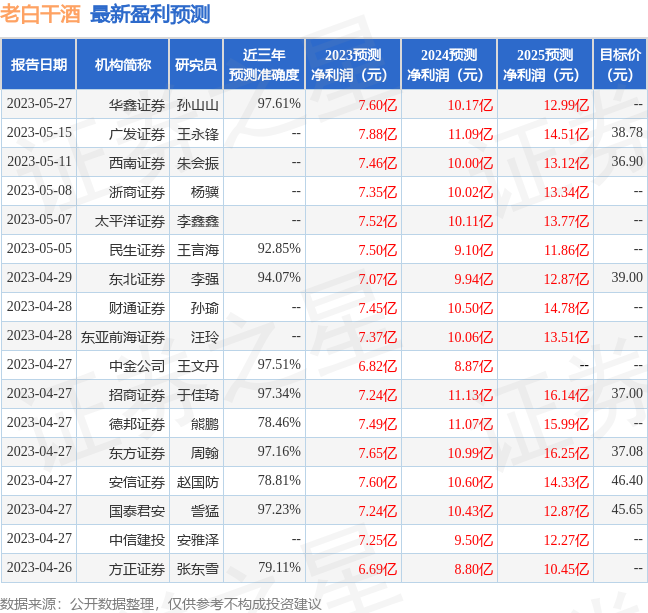Click the 2025预测净利润 column header

coord(545,64)
